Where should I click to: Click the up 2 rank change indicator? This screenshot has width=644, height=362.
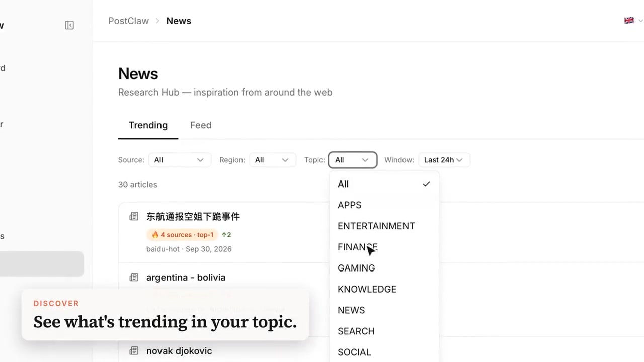tap(226, 235)
